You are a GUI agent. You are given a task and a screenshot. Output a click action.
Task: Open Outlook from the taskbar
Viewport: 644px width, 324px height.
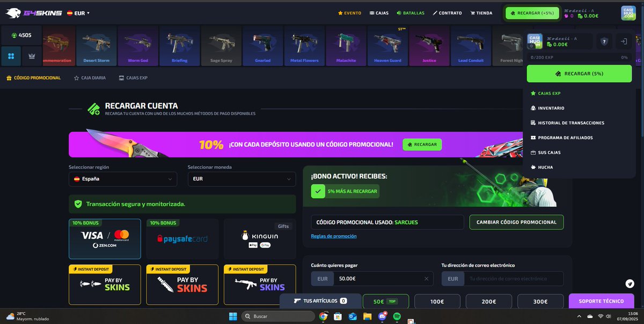point(353,316)
